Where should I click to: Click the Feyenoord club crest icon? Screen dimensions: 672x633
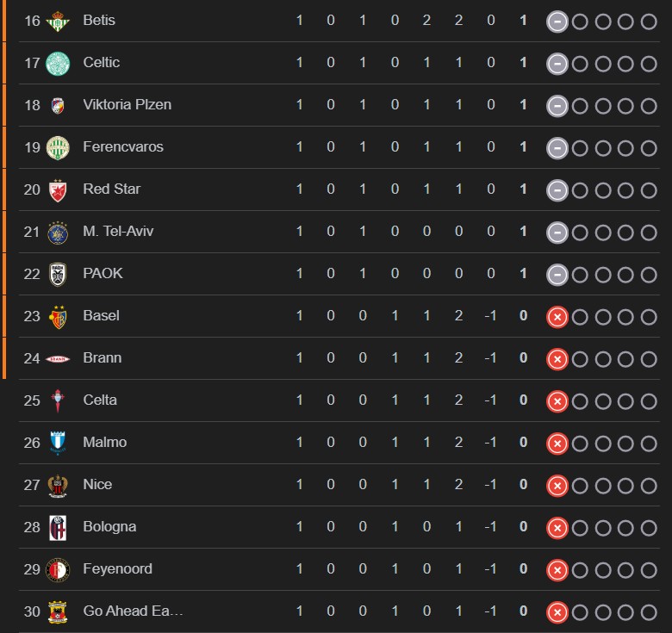click(58, 569)
